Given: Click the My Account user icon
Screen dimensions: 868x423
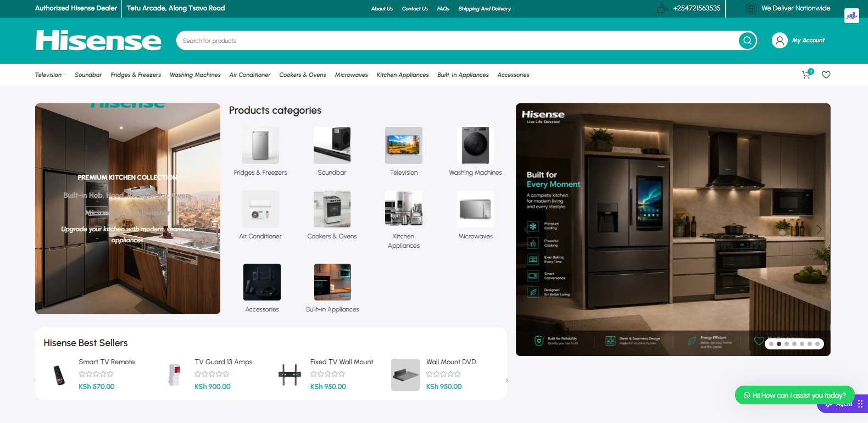Looking at the screenshot, I should click(780, 40).
